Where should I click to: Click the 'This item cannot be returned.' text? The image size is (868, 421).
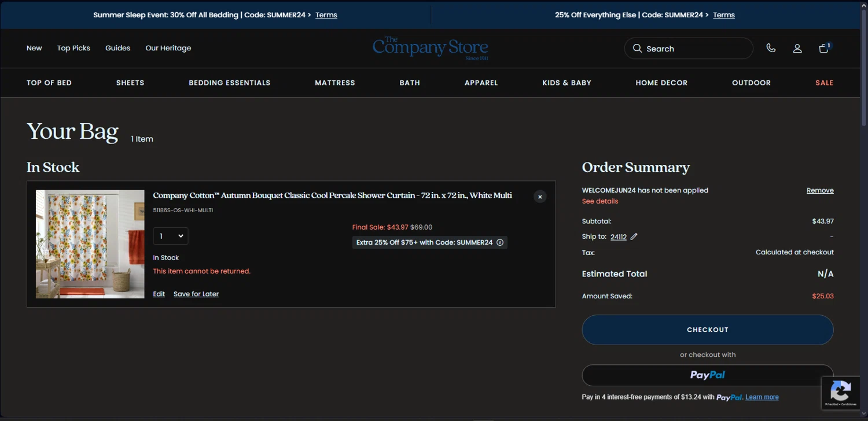[x=202, y=271]
